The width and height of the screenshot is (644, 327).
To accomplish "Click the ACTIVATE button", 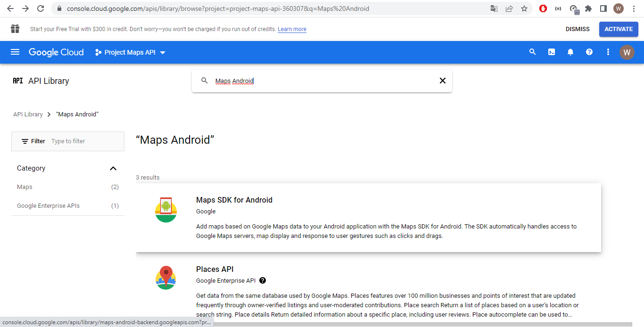I will click(x=619, y=29).
